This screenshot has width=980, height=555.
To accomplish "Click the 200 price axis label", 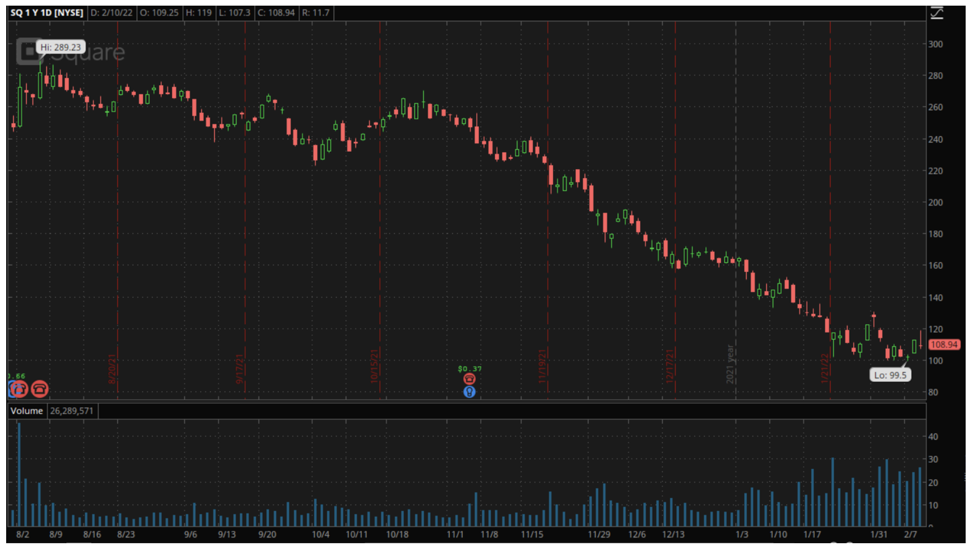I will pos(935,203).
